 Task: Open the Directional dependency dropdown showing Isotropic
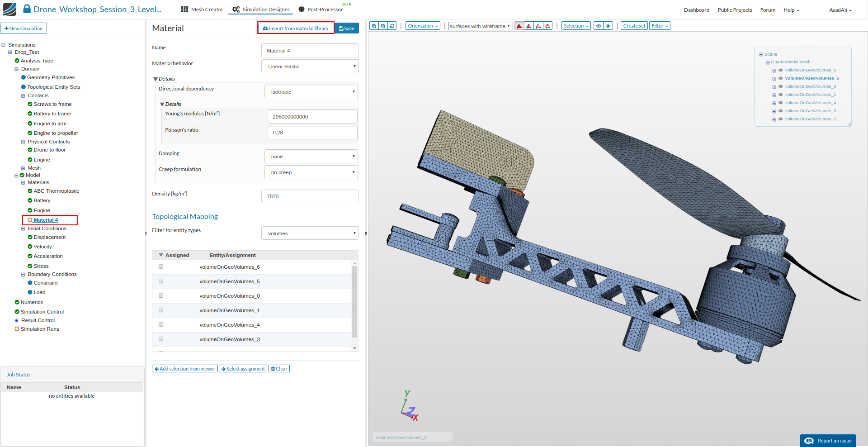pyautogui.click(x=311, y=91)
